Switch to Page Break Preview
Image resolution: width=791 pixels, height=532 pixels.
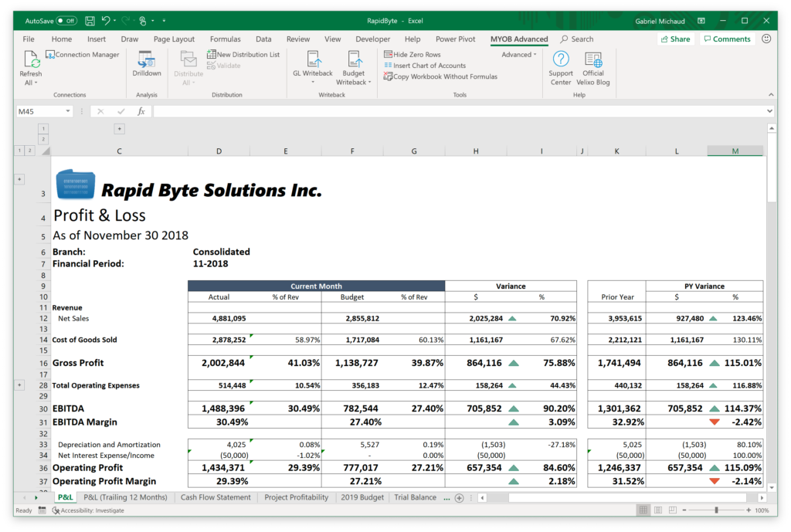(673, 510)
